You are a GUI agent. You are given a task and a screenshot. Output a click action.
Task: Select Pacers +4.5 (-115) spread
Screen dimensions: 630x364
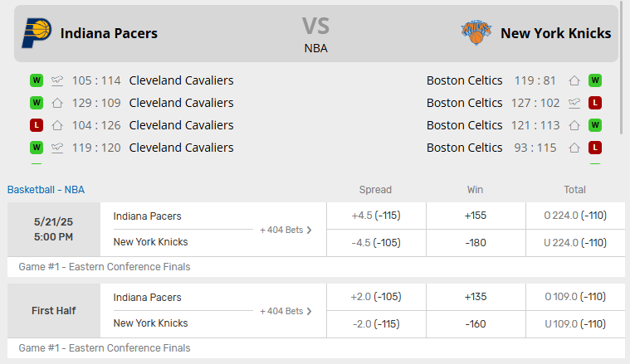pyautogui.click(x=376, y=216)
